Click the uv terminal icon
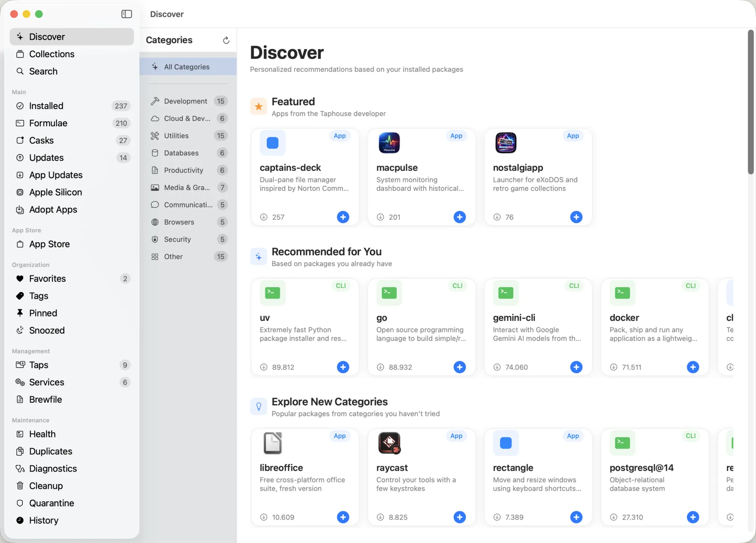 tap(273, 293)
